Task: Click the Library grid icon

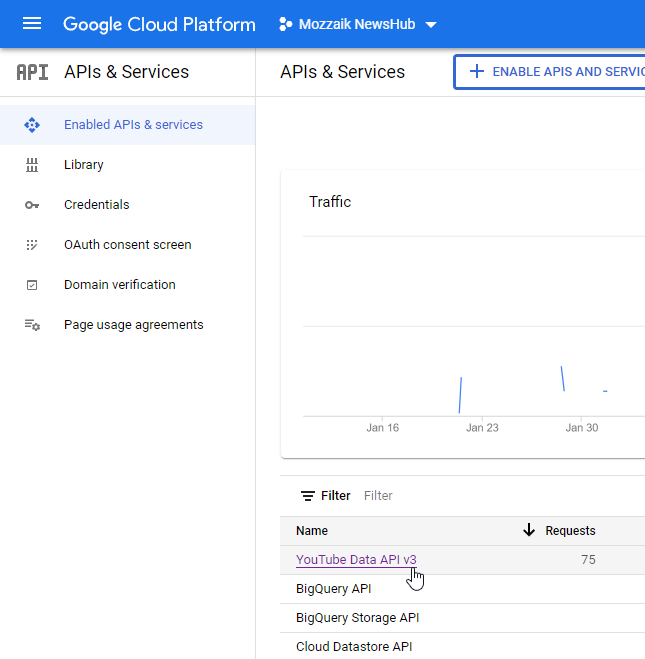Action: pos(32,165)
